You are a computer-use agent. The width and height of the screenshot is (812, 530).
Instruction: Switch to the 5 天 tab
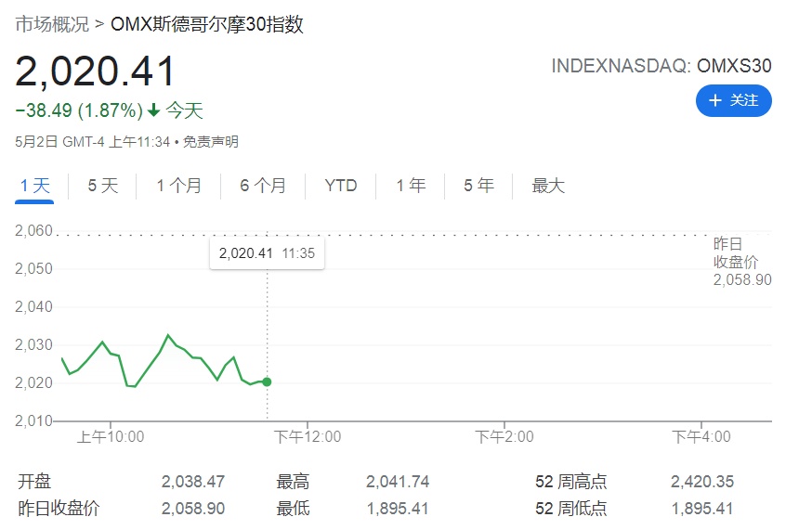103,186
